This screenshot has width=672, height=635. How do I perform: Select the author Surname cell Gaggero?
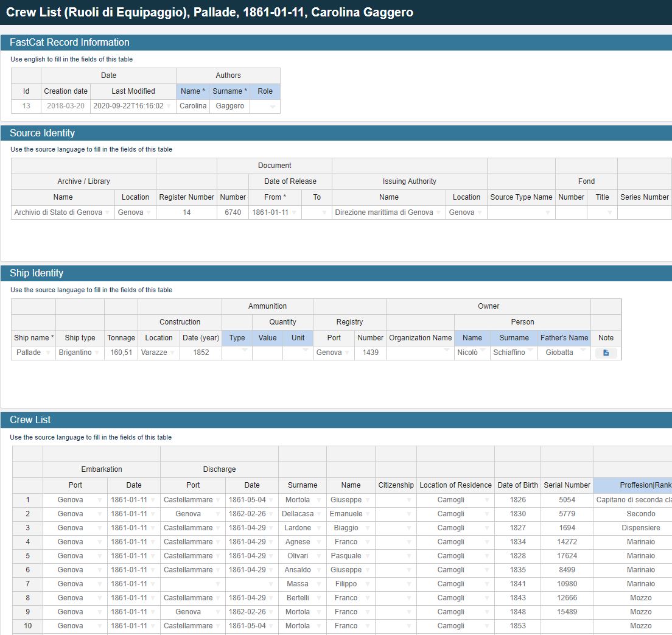(229, 106)
